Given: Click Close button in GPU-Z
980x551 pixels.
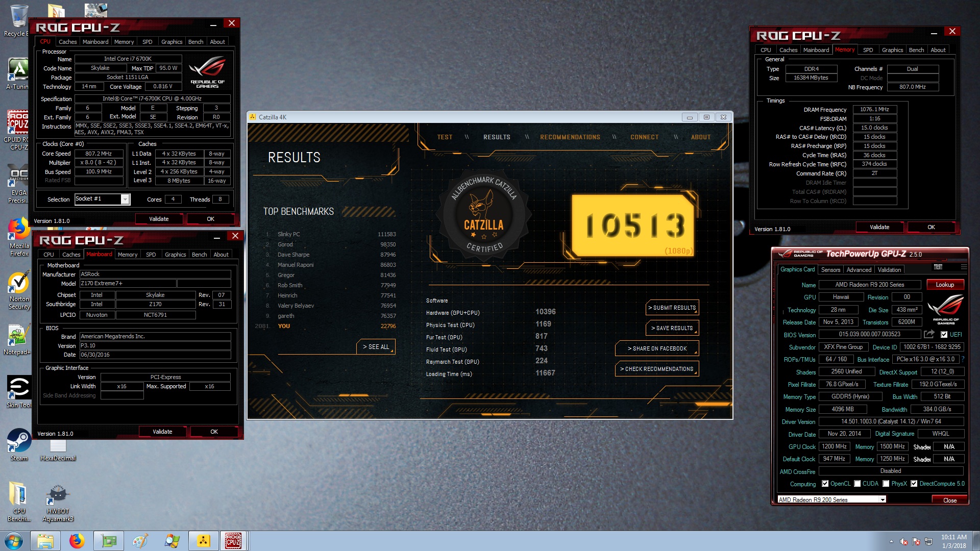Looking at the screenshot, I should (949, 500).
